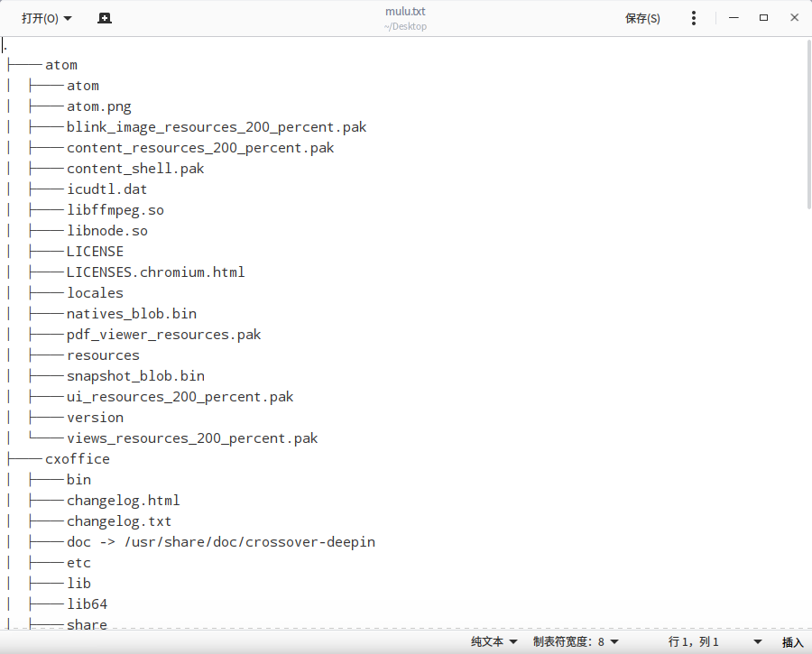812x654 pixels.
Task: Click the 'pdf_viewer_resources.pak' line
Action: (163, 335)
